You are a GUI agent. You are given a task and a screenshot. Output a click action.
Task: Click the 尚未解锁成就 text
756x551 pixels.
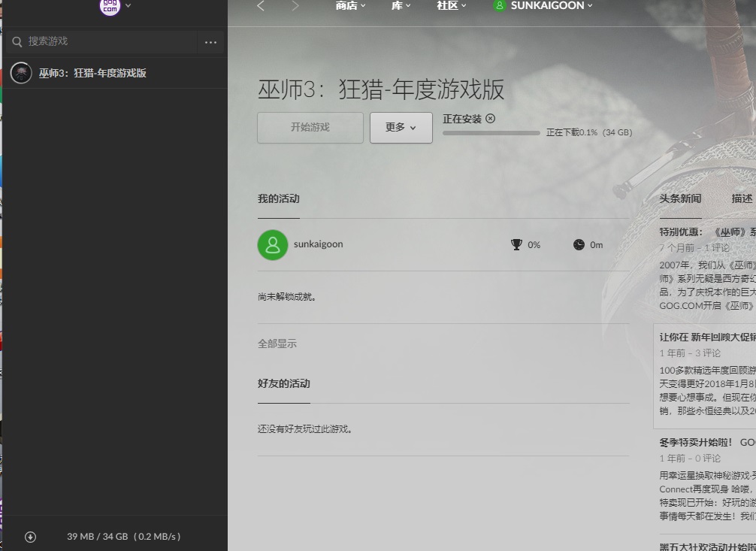point(287,297)
